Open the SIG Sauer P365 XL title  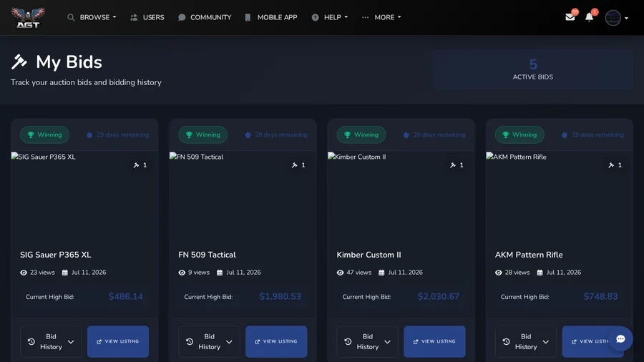pos(55,255)
